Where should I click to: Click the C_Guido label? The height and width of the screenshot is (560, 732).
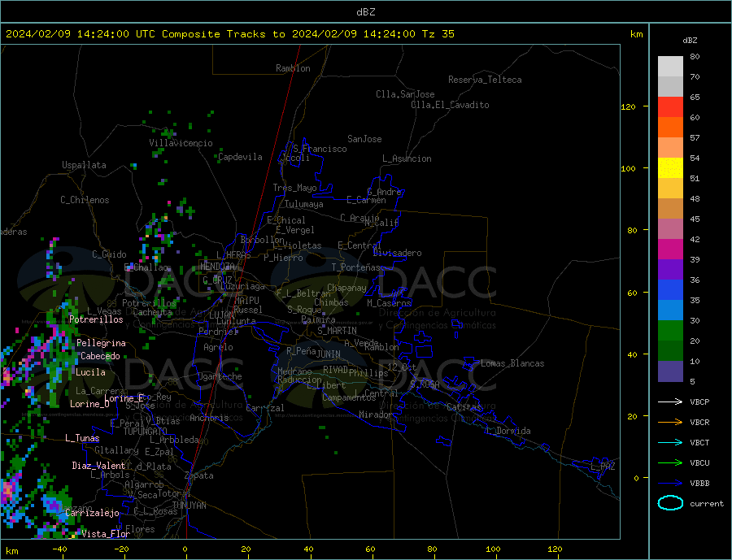click(x=109, y=254)
